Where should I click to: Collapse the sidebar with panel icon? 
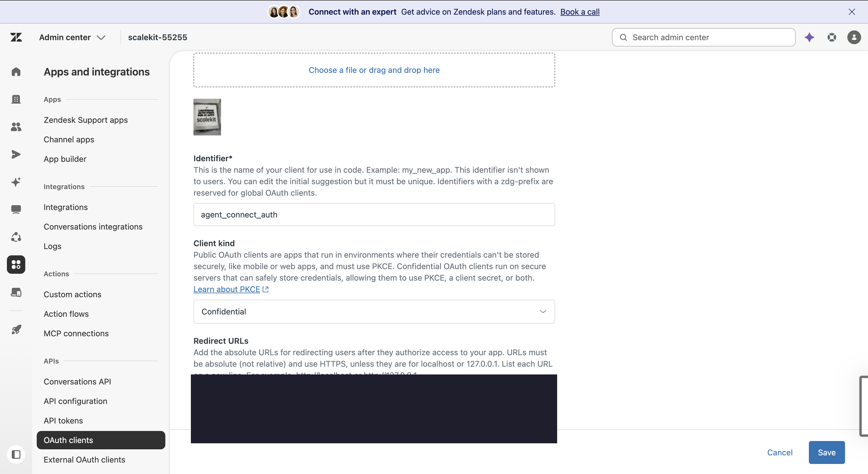coord(16,454)
